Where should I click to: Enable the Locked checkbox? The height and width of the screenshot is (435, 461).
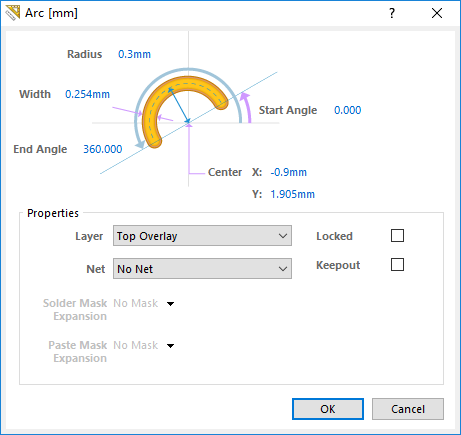pyautogui.click(x=397, y=236)
